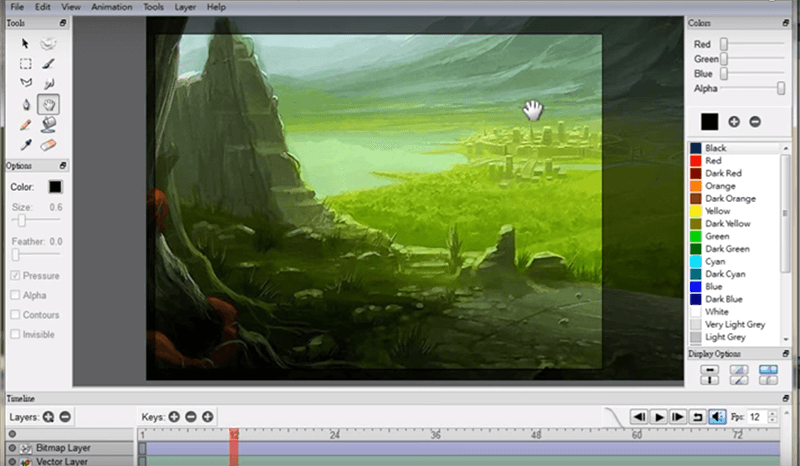The width and height of the screenshot is (800, 466).
Task: Duplicate keyframe with last Keys plus icon
Action: (x=208, y=417)
